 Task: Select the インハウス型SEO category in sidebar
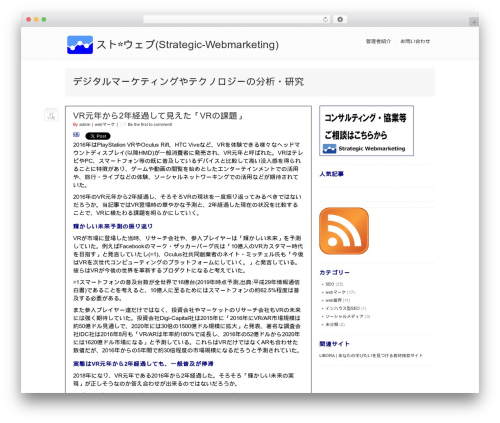343,308
